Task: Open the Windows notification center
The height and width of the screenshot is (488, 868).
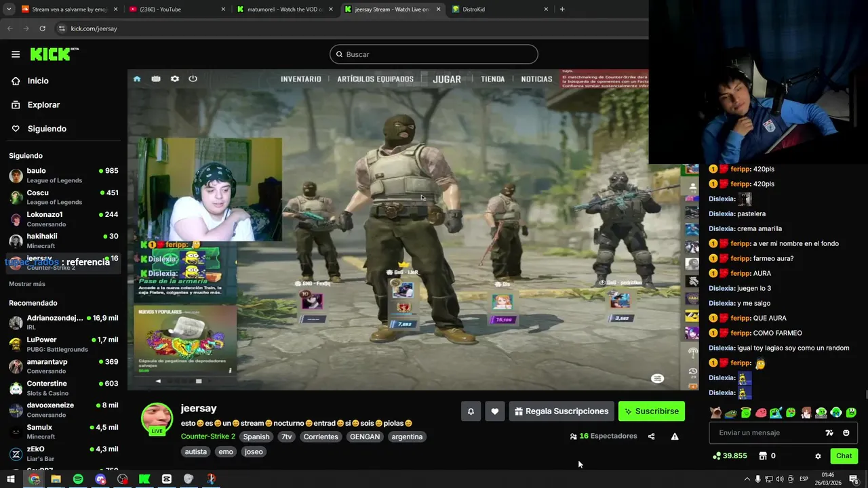Action: click(854, 479)
